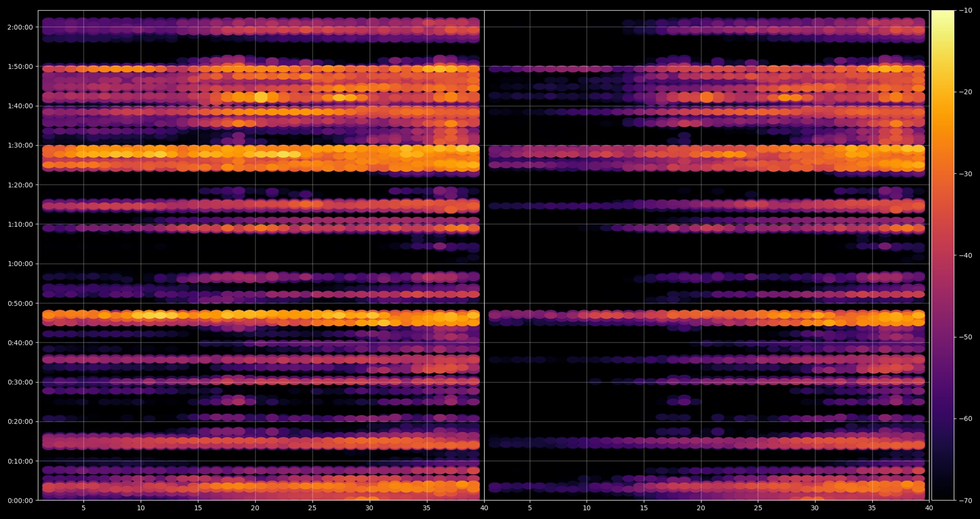Click x-axis label 15 under left heatmap
This screenshot has height=519, width=980.
point(198,508)
